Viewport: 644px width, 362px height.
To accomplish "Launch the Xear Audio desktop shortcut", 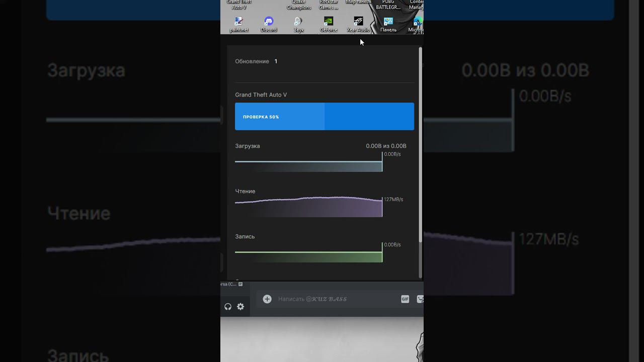I will tap(358, 24).
